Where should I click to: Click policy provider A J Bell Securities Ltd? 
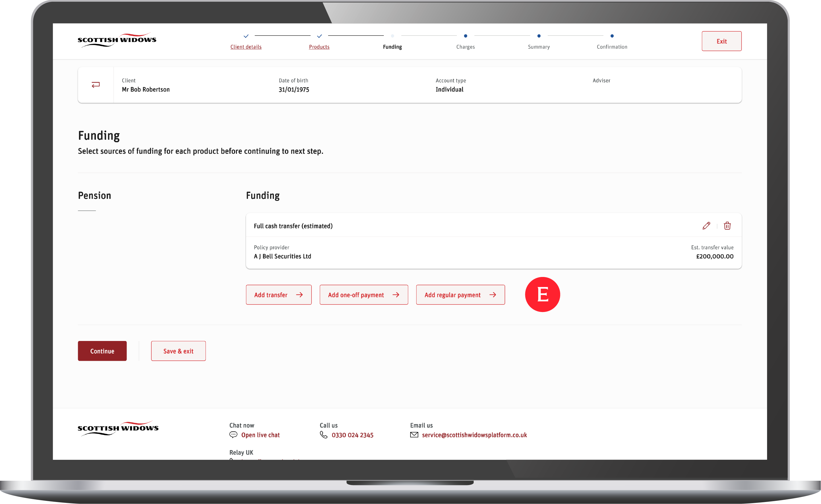282,256
